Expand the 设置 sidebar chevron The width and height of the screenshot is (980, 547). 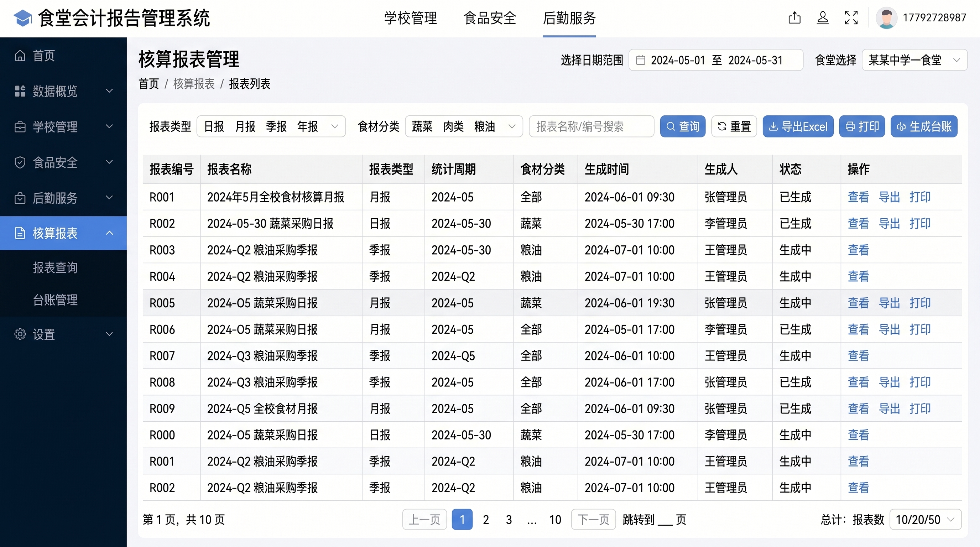109,334
